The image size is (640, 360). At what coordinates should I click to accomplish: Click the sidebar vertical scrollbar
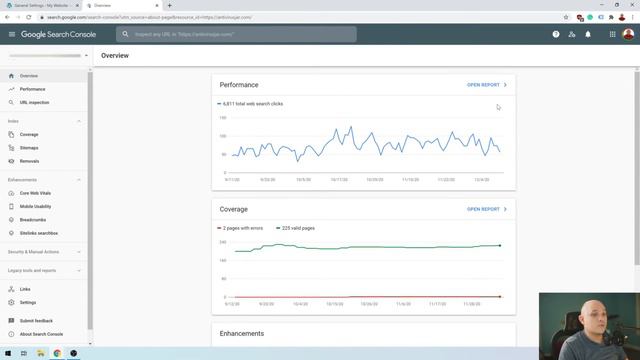(x=90, y=200)
